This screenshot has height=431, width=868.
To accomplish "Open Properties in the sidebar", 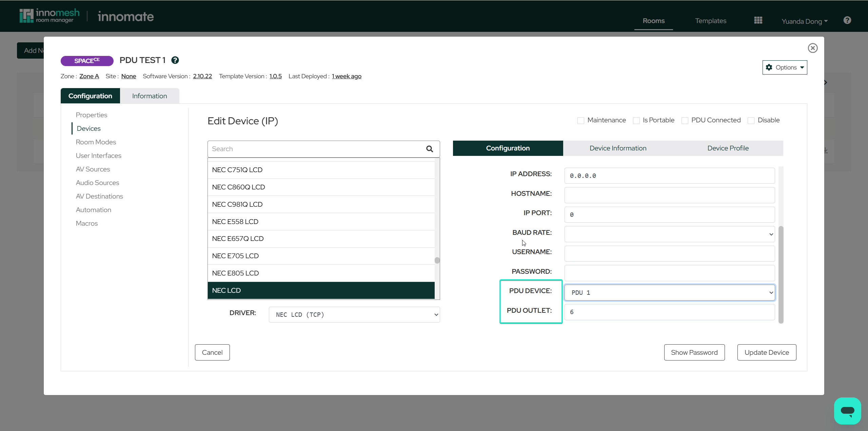I will [x=92, y=115].
